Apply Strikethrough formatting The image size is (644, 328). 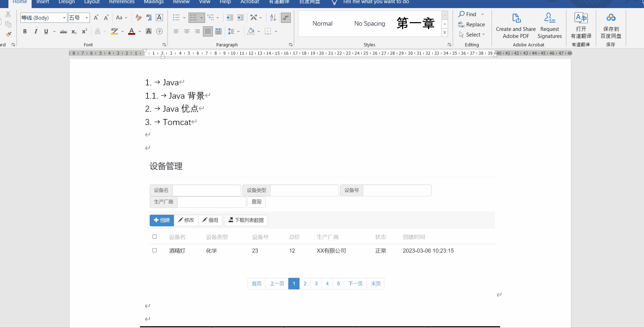point(64,32)
